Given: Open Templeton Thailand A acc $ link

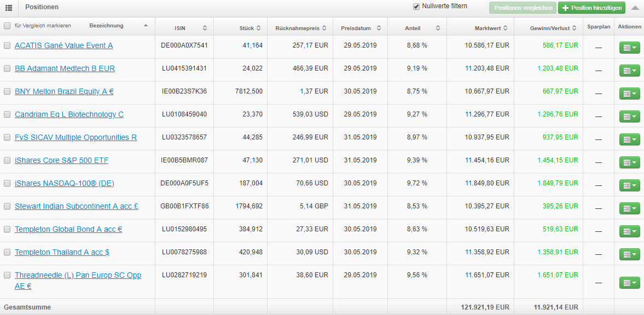Looking at the screenshot, I should (x=62, y=252).
